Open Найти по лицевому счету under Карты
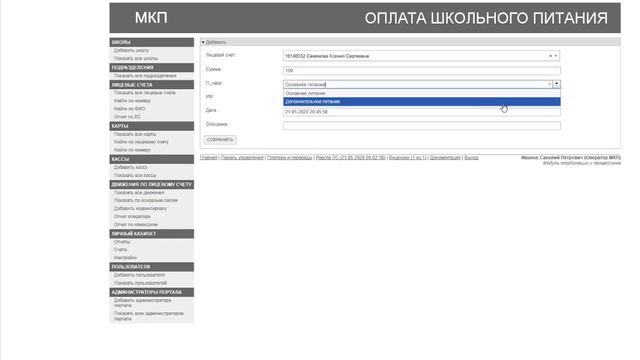Viewport: 640px width, 360px height. point(141,142)
